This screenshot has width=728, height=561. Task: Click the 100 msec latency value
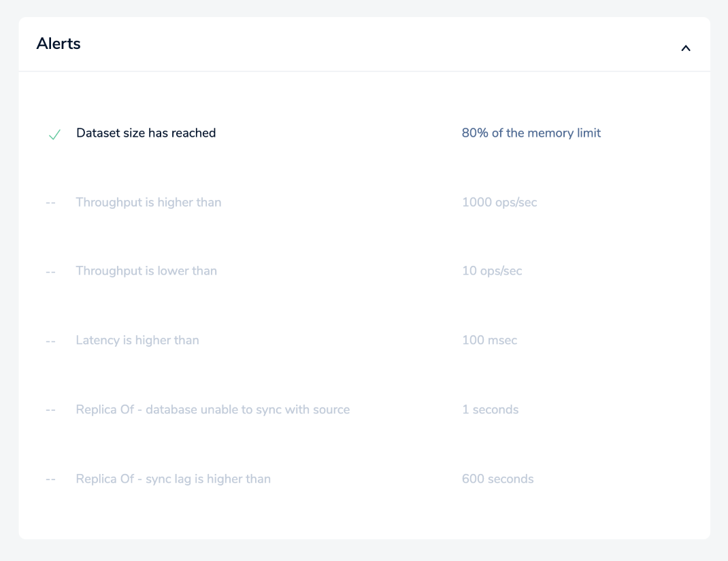coord(489,341)
